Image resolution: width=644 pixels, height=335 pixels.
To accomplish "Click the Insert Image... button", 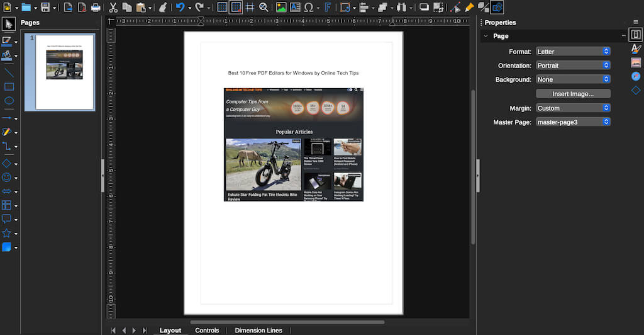I will coord(573,94).
